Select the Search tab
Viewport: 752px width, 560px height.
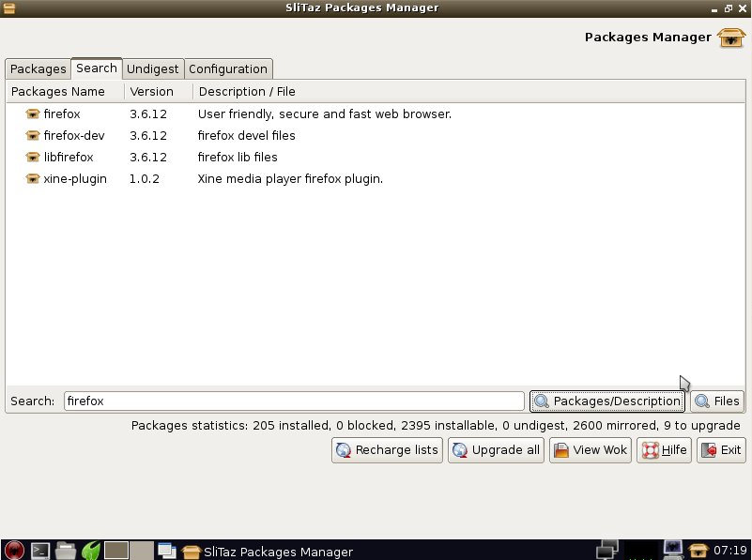[x=97, y=68]
